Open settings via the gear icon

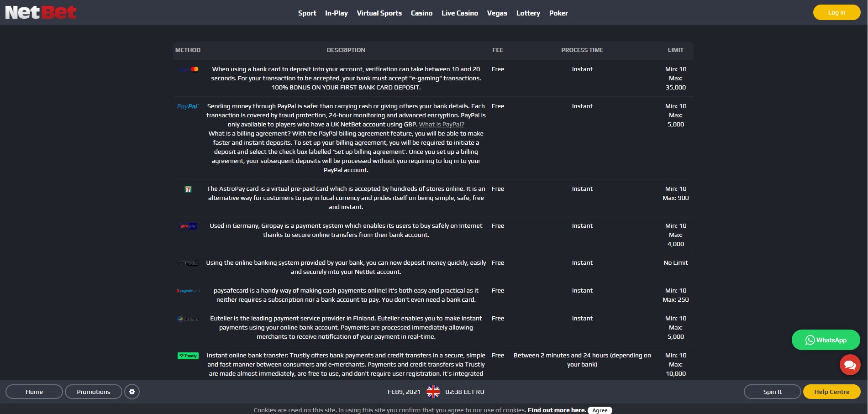tap(132, 392)
